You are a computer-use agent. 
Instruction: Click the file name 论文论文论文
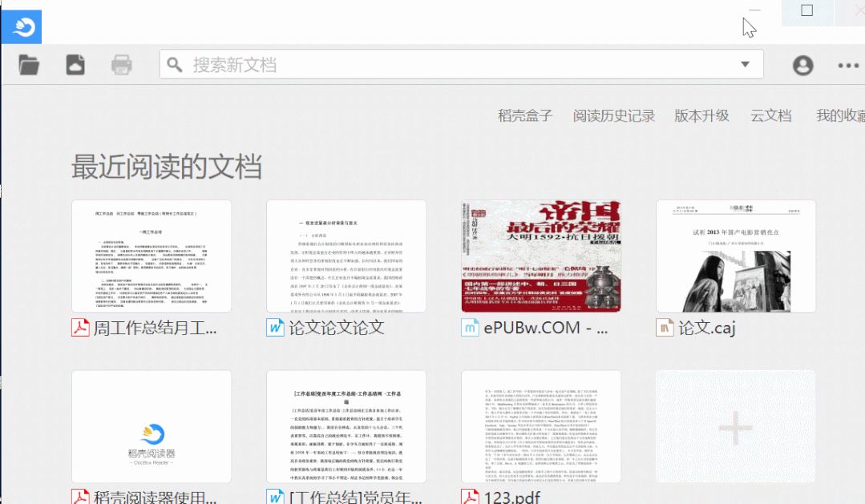[x=337, y=328]
